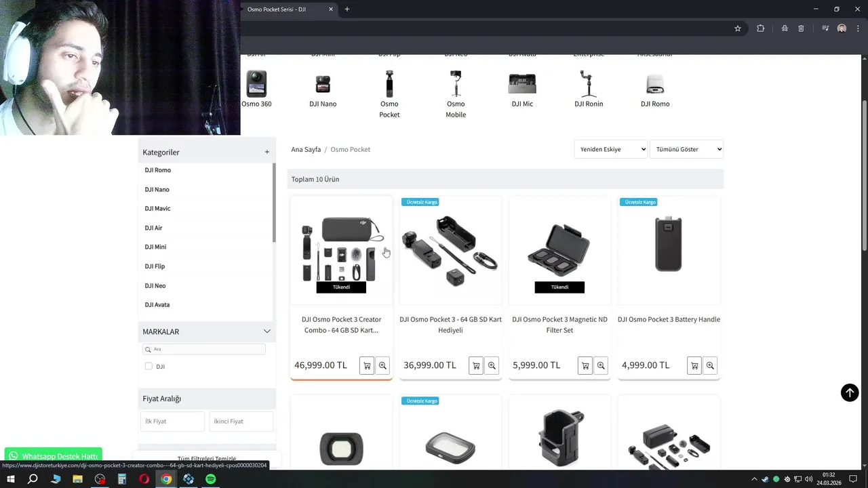Open the Windows notification center

(853, 479)
